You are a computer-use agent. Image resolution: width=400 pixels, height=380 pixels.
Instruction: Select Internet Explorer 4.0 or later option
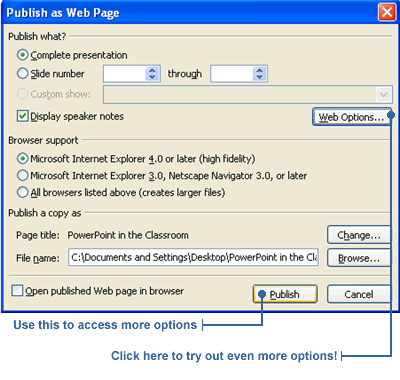[22, 158]
